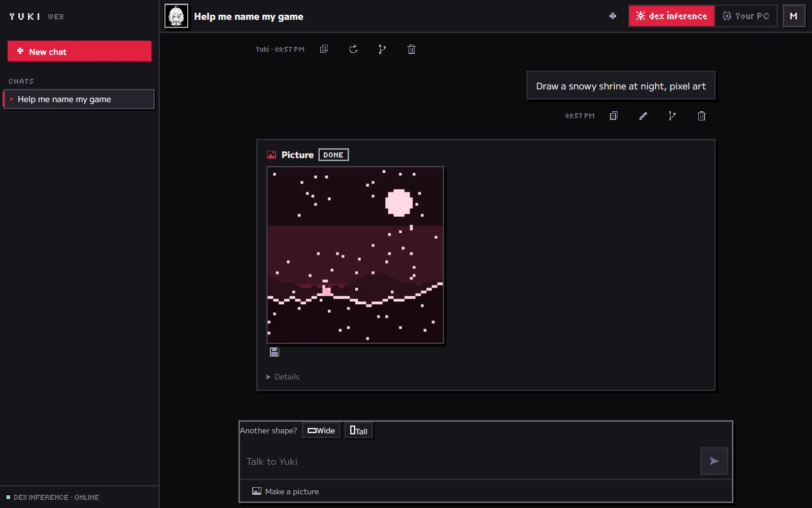Copy Yuki's message at 03:57 PM
Screen dimensions: 812x508
[324, 49]
